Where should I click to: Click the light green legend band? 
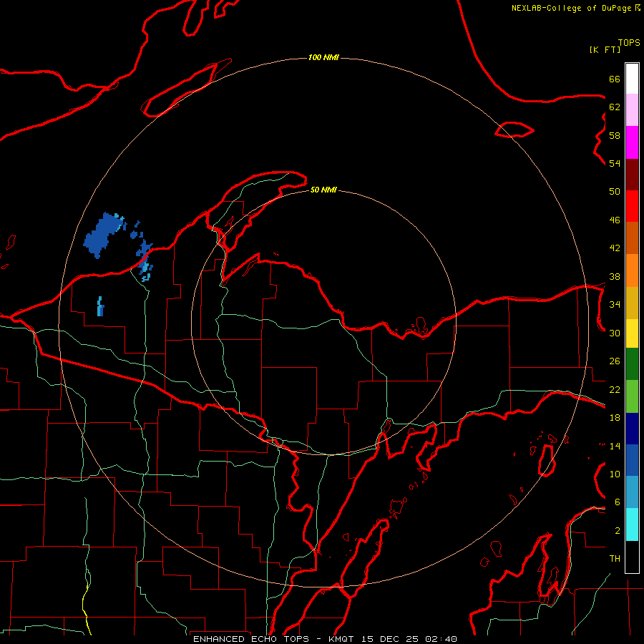click(632, 396)
